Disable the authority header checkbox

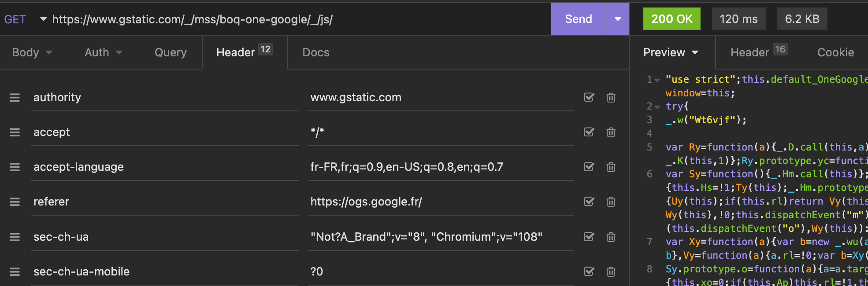pos(589,97)
